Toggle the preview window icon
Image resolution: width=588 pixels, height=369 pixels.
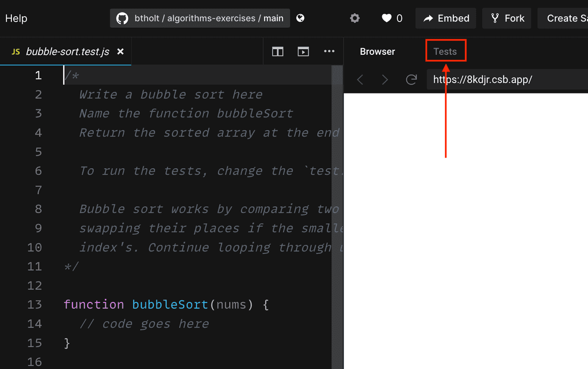(303, 51)
